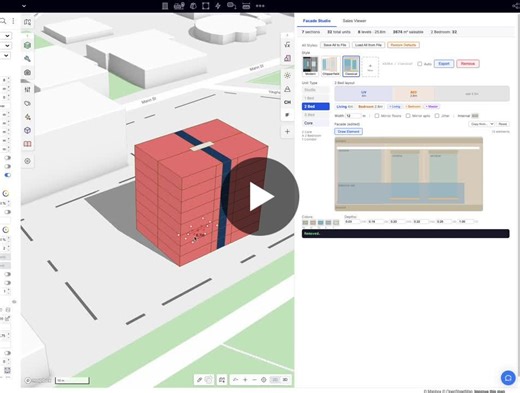Screen dimensions: 520x393
Task: Zoom in with the plus icon in bottom map toolbar
Action: pyautogui.click(x=245, y=380)
